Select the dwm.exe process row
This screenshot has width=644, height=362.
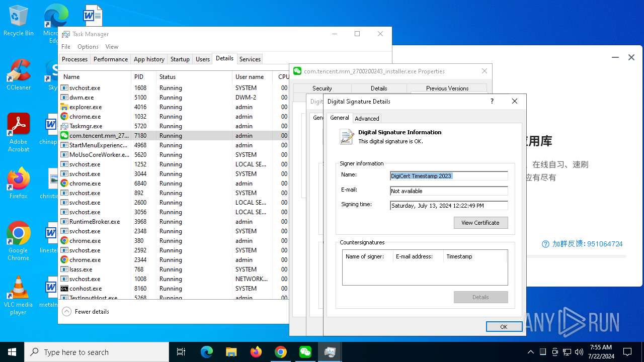tap(174, 98)
